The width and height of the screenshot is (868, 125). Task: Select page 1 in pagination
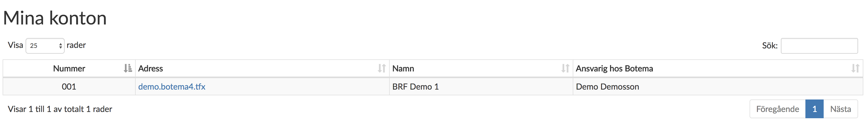point(815,109)
